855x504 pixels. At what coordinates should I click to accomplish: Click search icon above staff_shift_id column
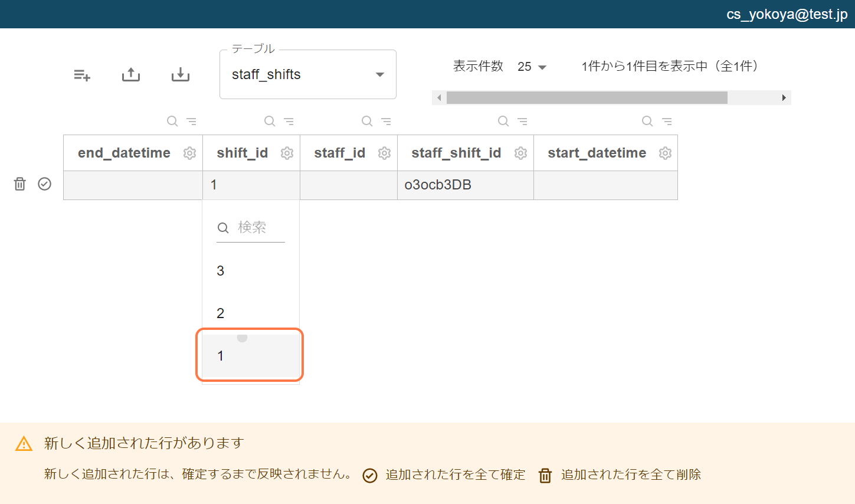(x=503, y=121)
